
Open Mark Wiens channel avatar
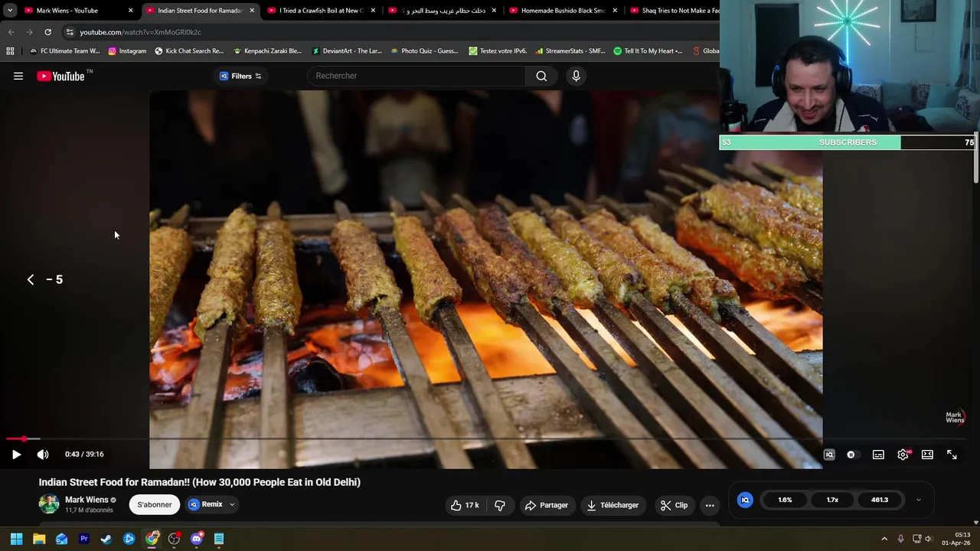(x=49, y=504)
